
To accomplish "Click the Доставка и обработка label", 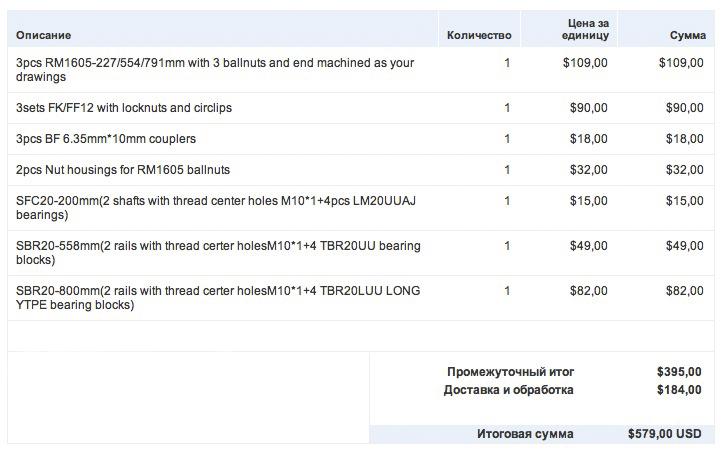I will pos(508,390).
